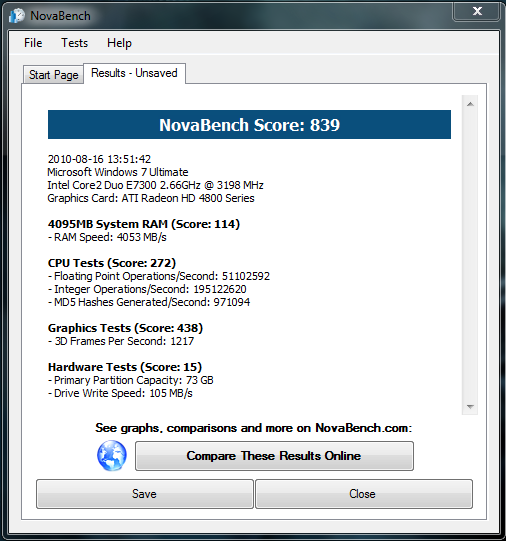The image size is (506, 541).
Task: Click Compare These Results Online button
Action: 274,456
